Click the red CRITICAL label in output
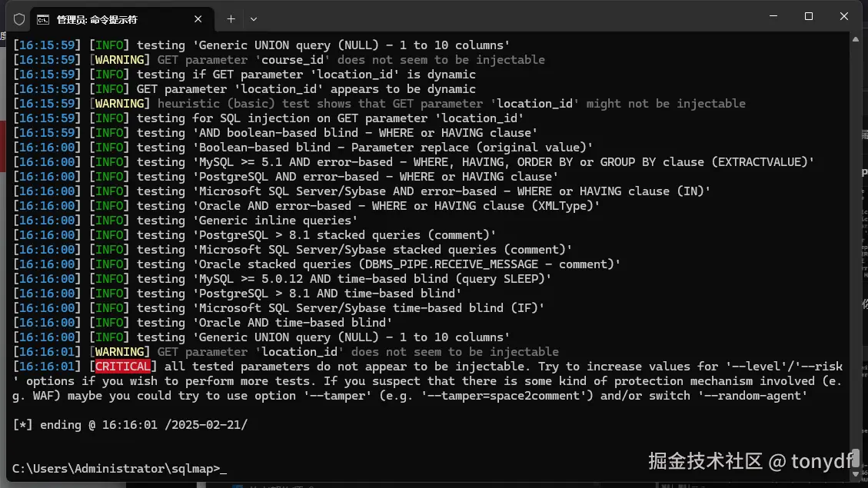The width and height of the screenshot is (868, 488). point(122,367)
